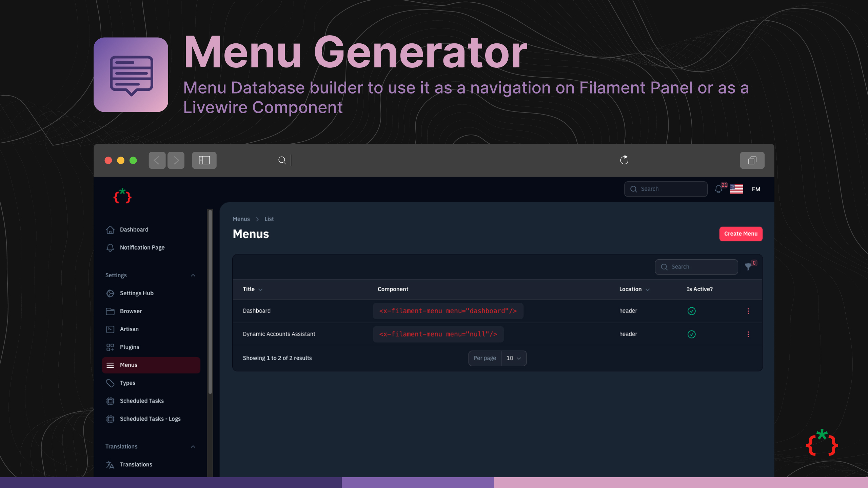
Task: Click the app logo in top-left
Action: [122, 196]
